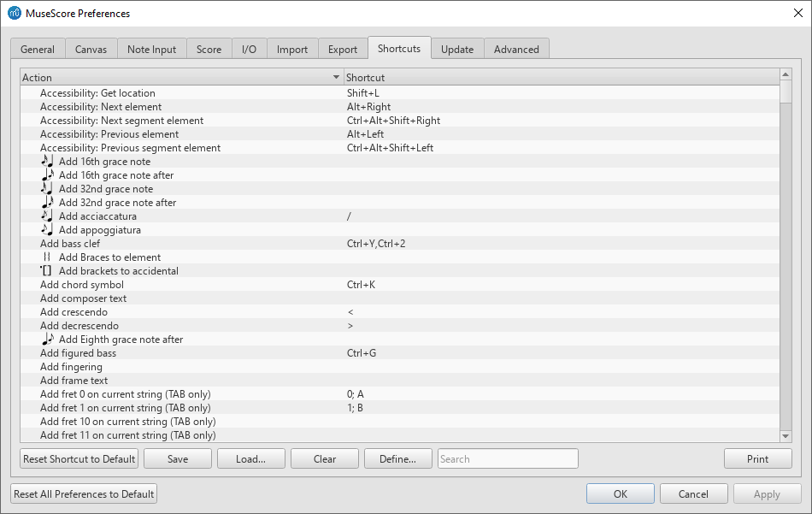Click the Add brackets to accidental icon
Viewport: 812px width, 514px height.
[x=49, y=270]
